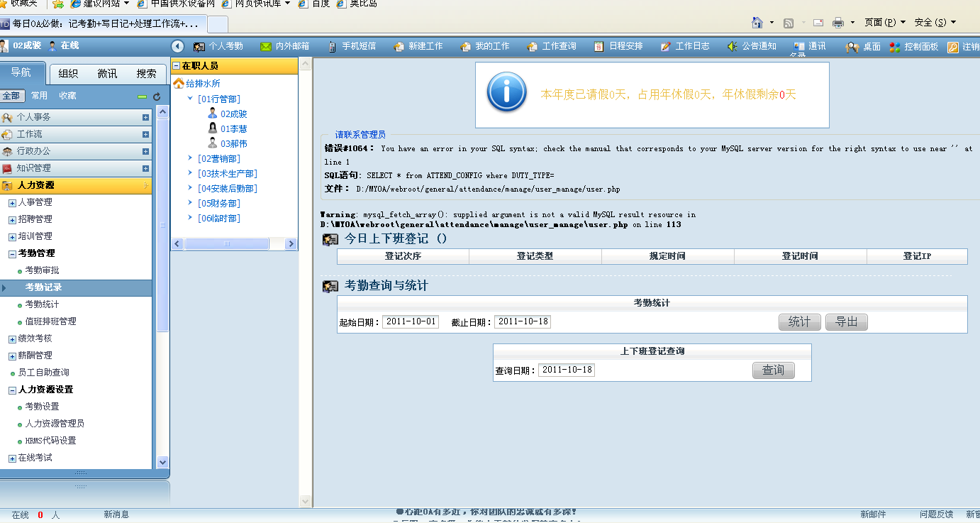This screenshot has width=980, height=523.
Task: Collapse the [01行管部] department node
Action: click(190, 99)
